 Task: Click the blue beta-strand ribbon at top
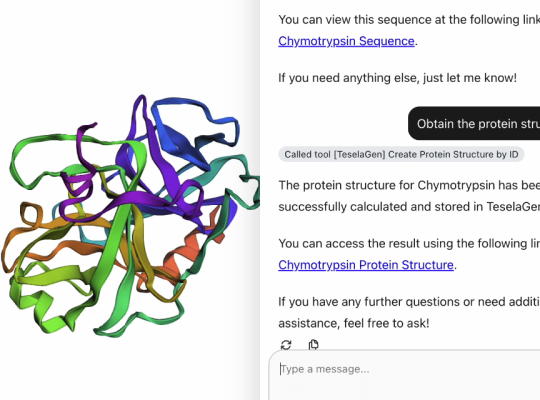pos(184,145)
